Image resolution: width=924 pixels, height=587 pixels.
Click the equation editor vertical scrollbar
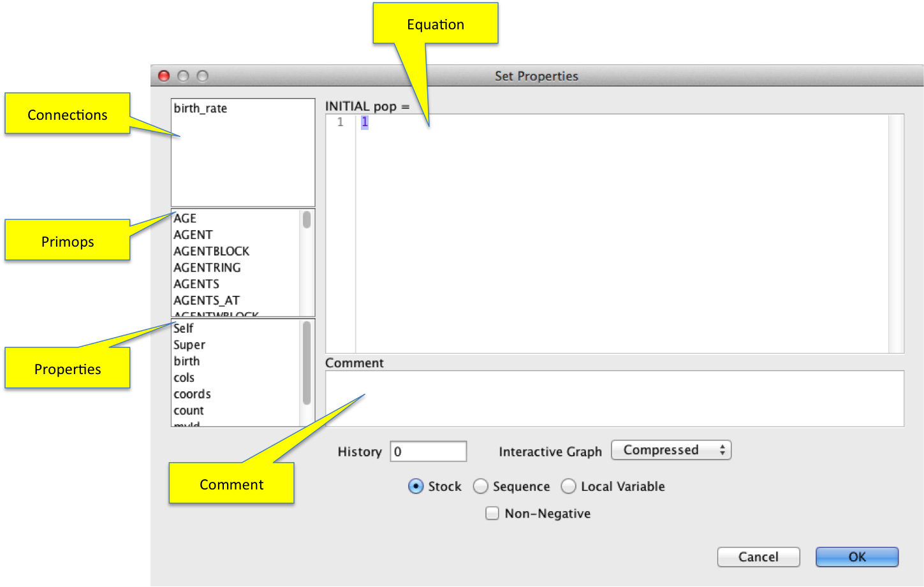coord(896,233)
